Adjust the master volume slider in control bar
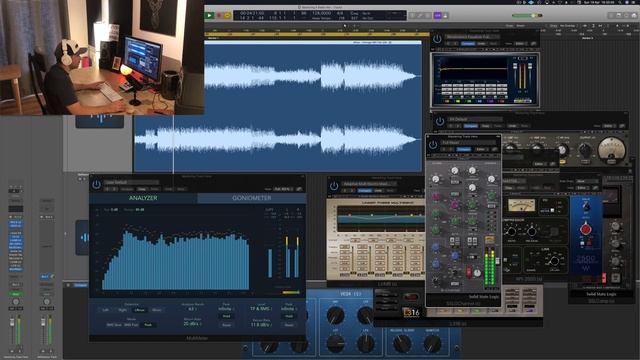The width and height of the screenshot is (640, 360). point(527,16)
